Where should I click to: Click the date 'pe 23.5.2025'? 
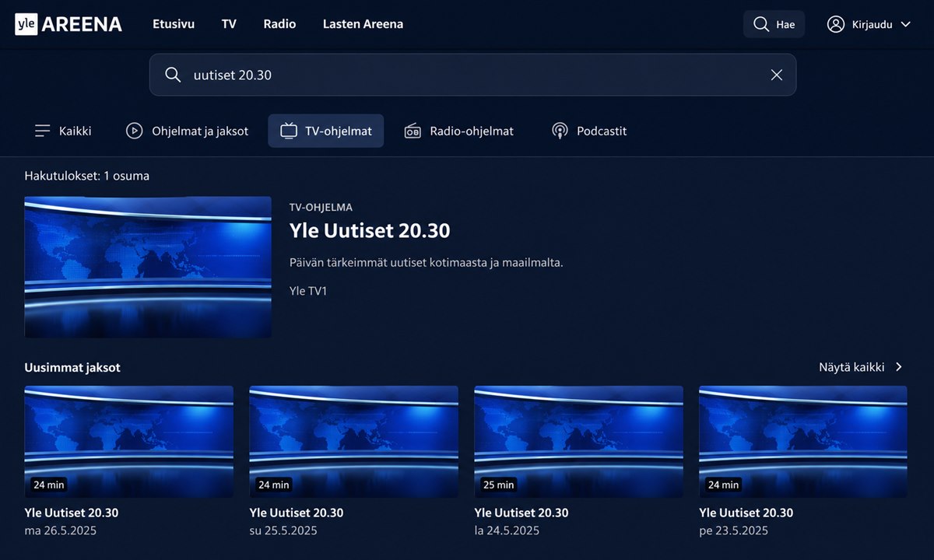coord(733,530)
